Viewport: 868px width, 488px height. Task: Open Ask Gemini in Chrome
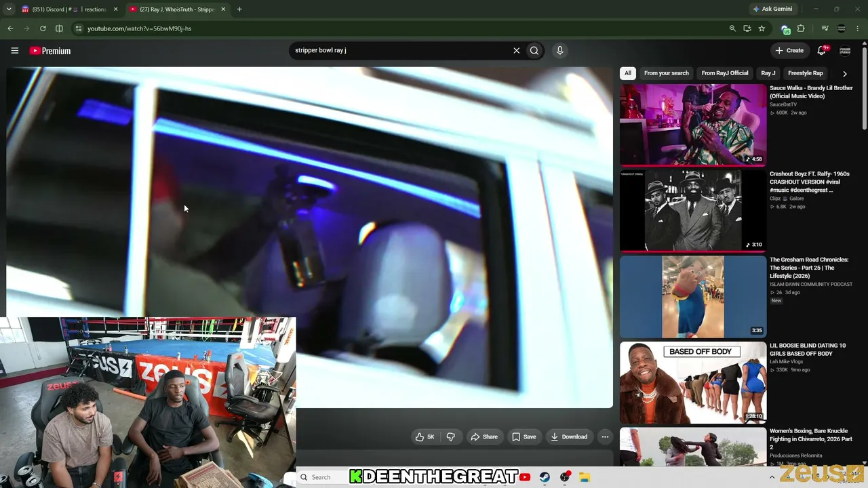pyautogui.click(x=772, y=9)
